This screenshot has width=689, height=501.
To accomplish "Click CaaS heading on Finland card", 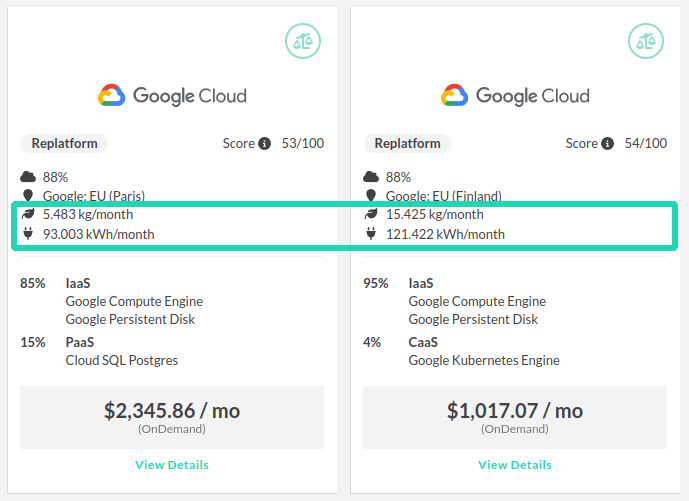I will pos(423,342).
